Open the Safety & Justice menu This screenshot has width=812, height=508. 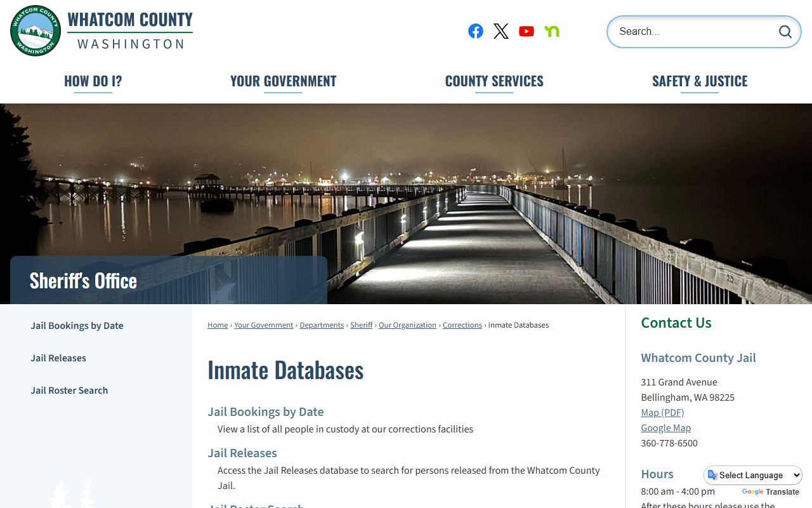(x=700, y=81)
